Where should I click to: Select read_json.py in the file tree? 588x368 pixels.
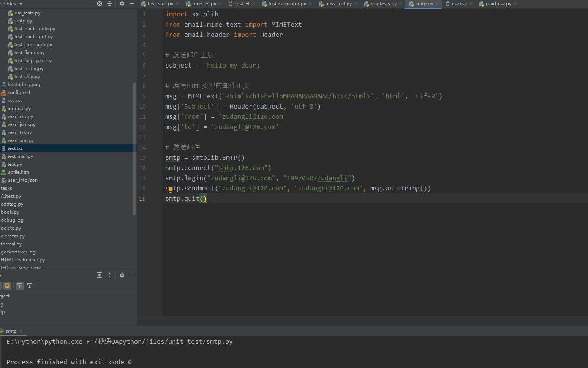tap(21, 124)
